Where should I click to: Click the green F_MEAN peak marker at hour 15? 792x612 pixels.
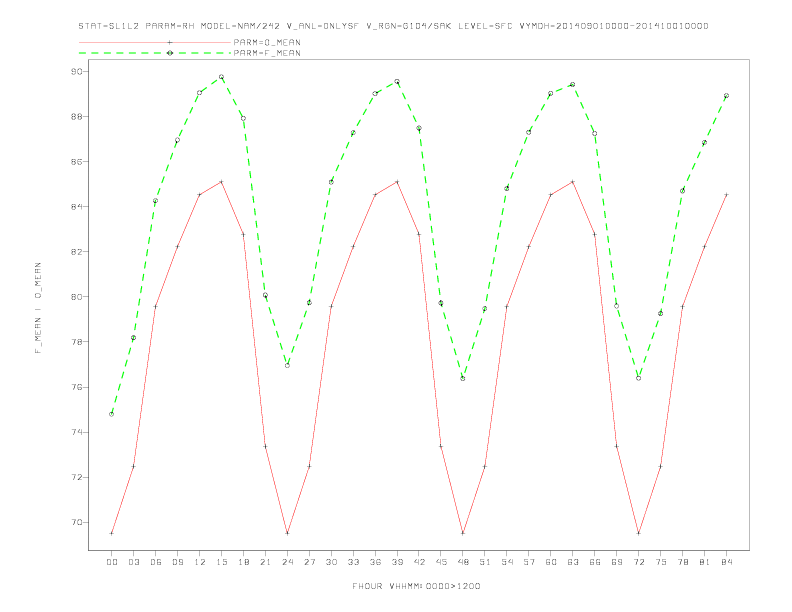coord(221,77)
